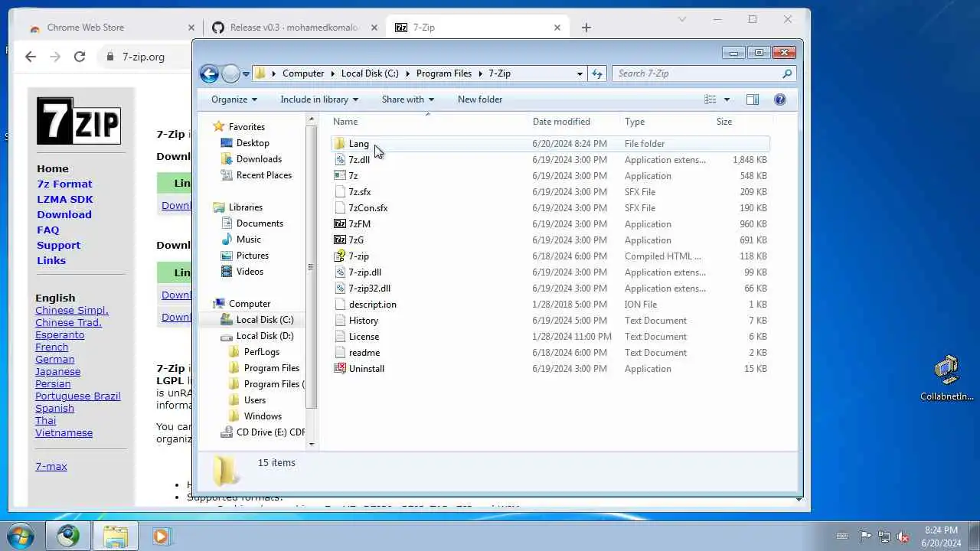
Task: Click the Chrome browser reload icon
Action: click(x=80, y=57)
